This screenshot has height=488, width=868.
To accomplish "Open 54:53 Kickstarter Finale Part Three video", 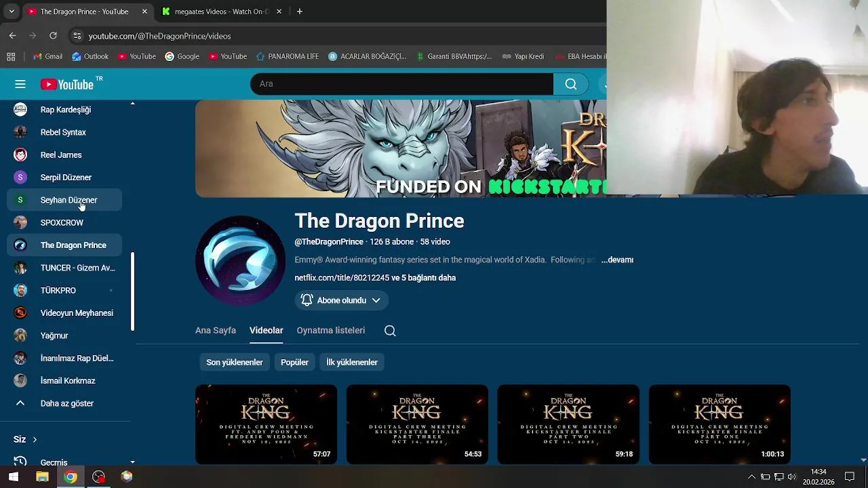I will (x=417, y=424).
